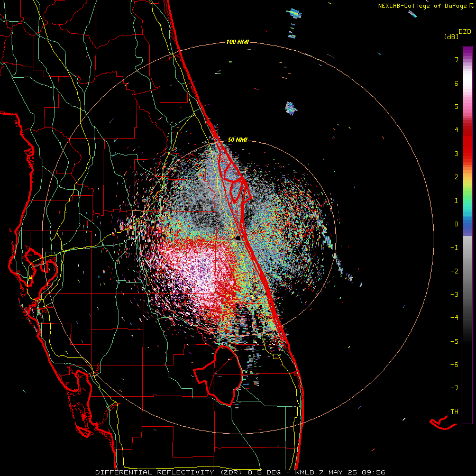Click the scale value "1" label

[456, 200]
